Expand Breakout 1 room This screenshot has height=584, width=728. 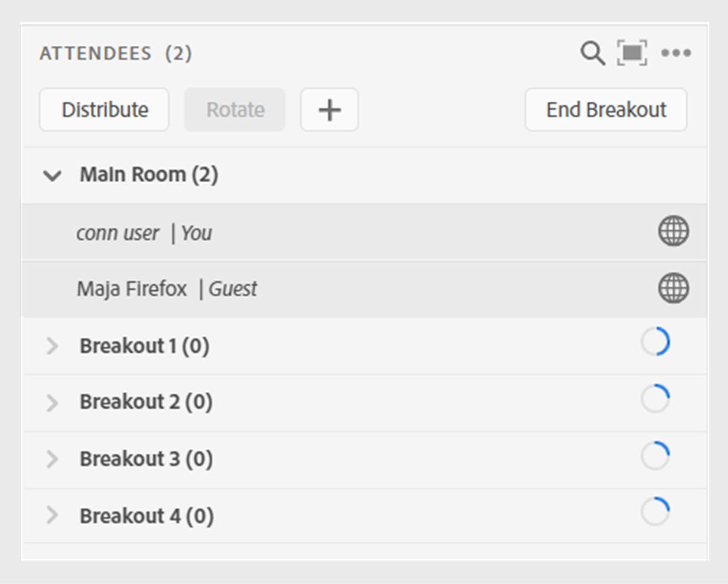[53, 346]
